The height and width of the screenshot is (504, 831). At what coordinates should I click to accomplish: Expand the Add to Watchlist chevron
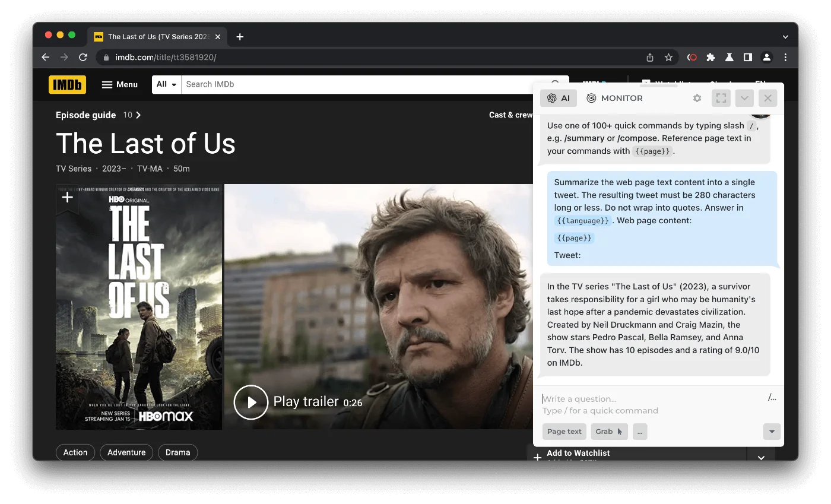point(761,457)
